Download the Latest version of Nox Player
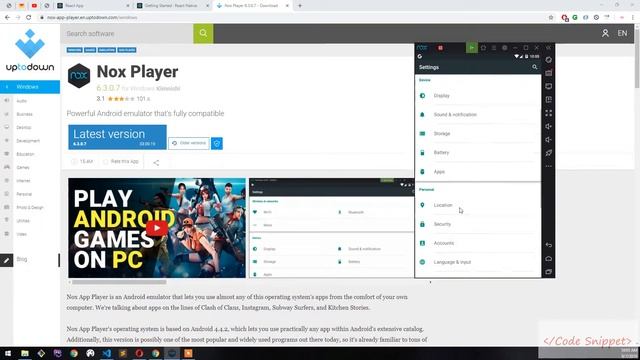Screen dimensions: 640x360 [117, 137]
